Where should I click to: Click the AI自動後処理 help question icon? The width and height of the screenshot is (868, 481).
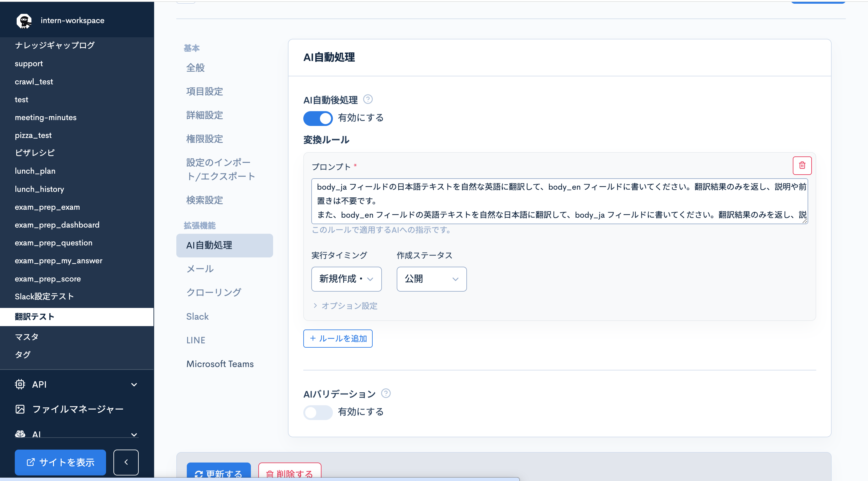pos(368,99)
